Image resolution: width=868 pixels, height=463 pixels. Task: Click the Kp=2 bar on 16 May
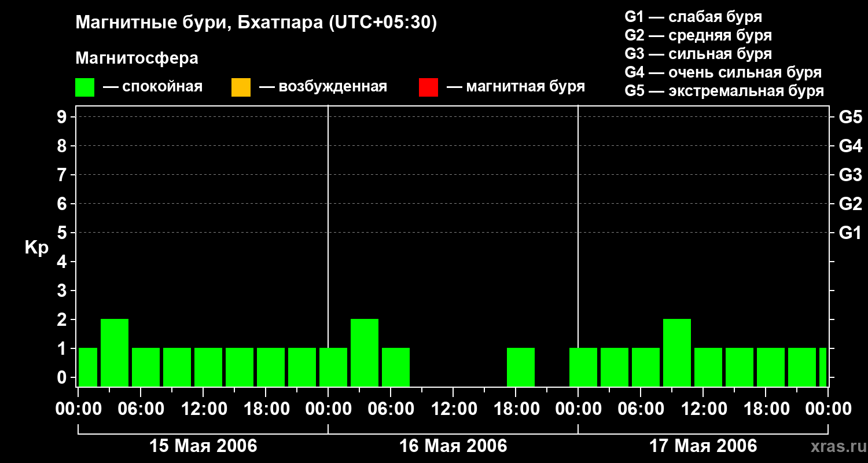(365, 352)
